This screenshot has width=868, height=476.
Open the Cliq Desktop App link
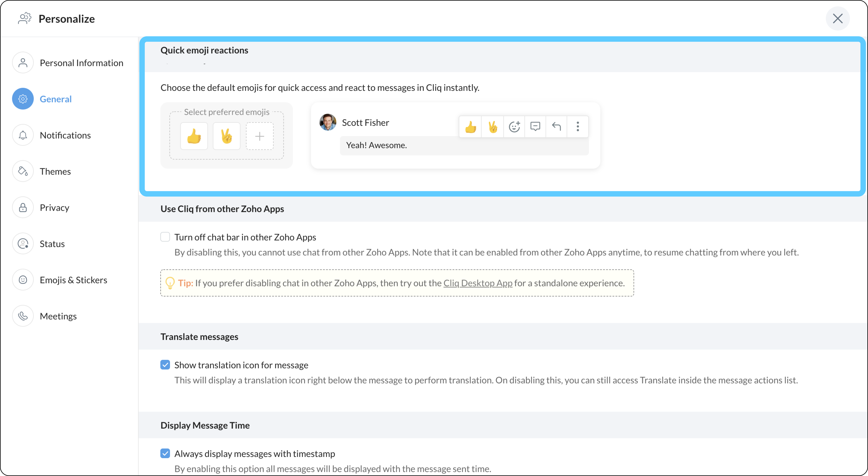point(478,283)
